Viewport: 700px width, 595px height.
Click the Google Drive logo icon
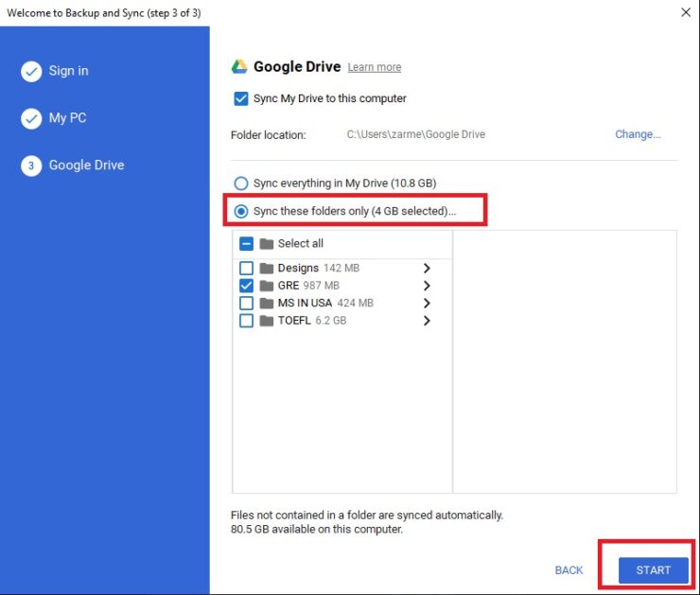(x=239, y=66)
